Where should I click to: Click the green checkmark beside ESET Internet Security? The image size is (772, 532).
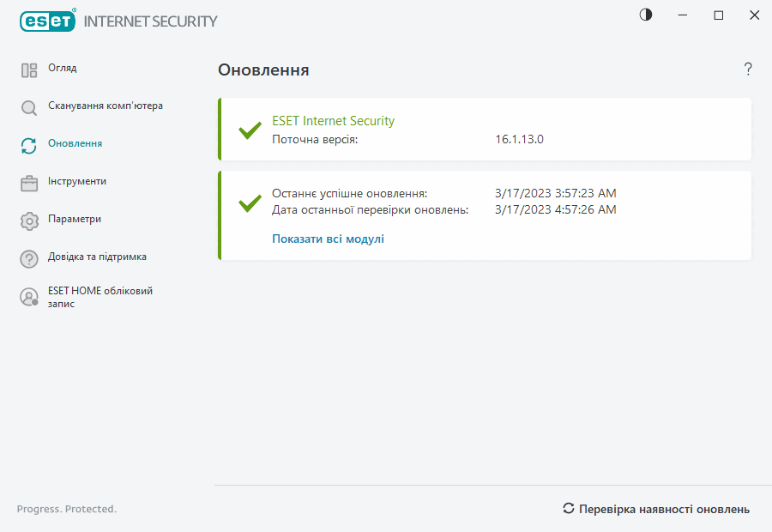[250, 130]
